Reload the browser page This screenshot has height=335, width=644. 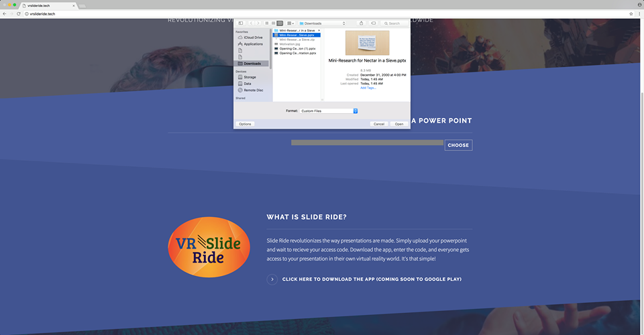click(x=19, y=13)
